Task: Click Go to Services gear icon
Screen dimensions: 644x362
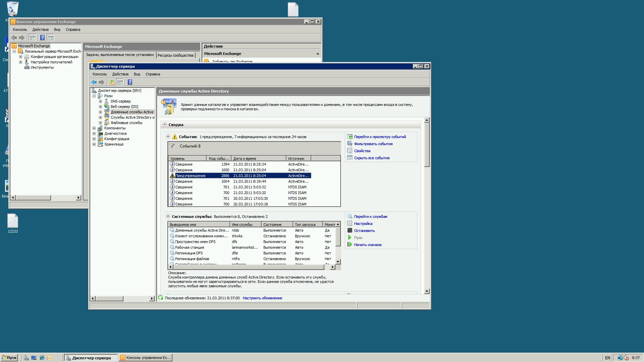Action: (x=350, y=216)
